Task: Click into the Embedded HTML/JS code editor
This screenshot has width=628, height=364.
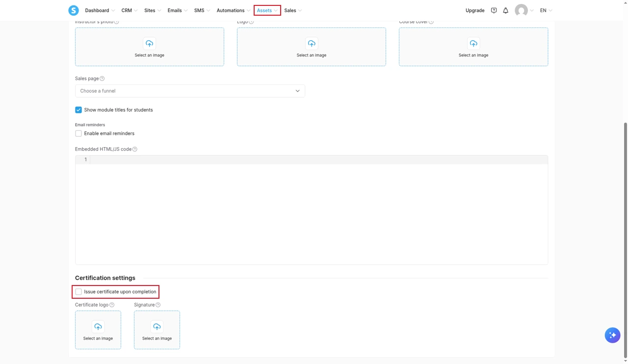Action: (x=312, y=210)
